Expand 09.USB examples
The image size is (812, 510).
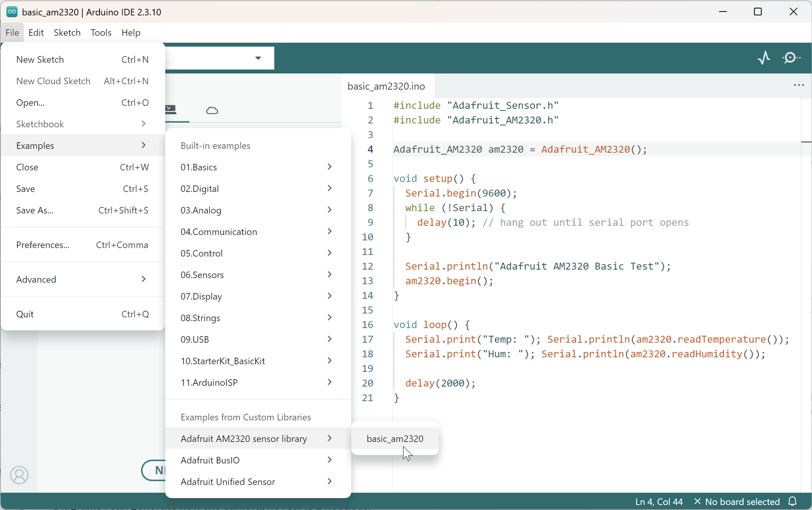pos(258,339)
